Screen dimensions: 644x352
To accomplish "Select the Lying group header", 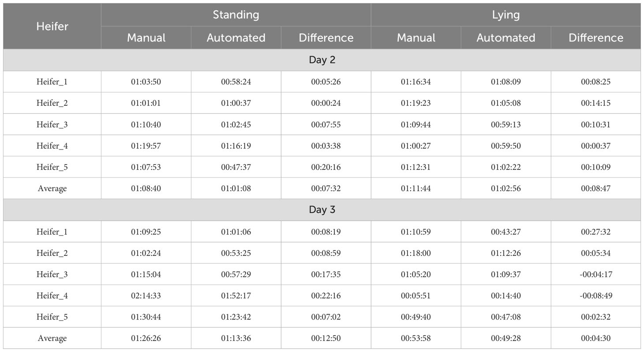I will (506, 15).
